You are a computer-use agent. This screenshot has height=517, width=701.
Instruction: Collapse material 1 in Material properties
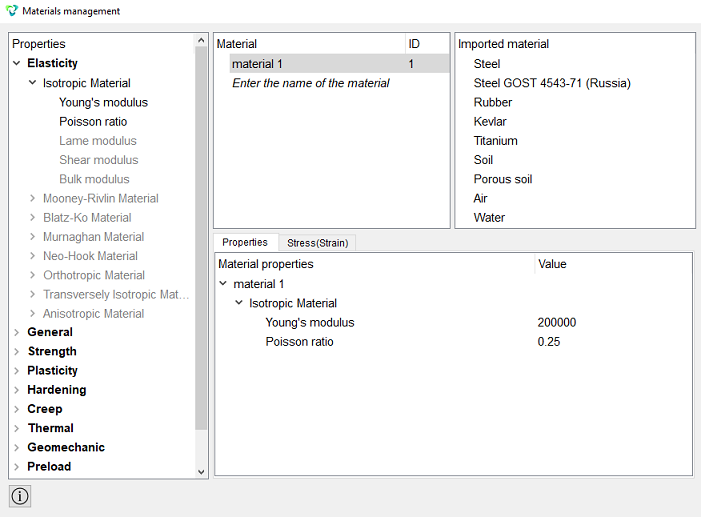tap(223, 284)
